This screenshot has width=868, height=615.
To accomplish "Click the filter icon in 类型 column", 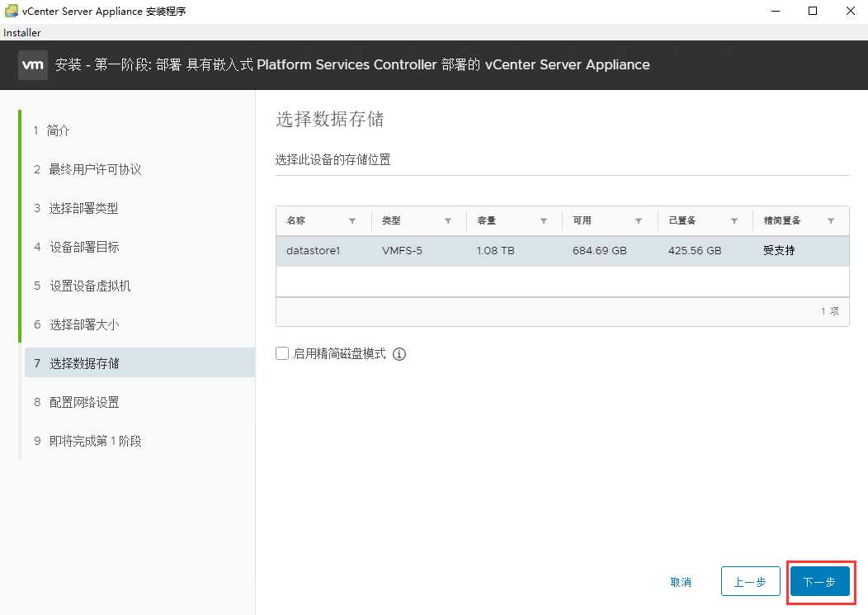I will coord(448,221).
